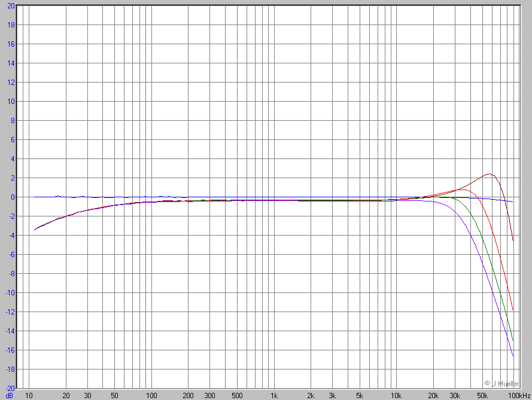This screenshot has width=532, height=400.
Task: Click the "10k" frequency label
Action: coord(396,396)
